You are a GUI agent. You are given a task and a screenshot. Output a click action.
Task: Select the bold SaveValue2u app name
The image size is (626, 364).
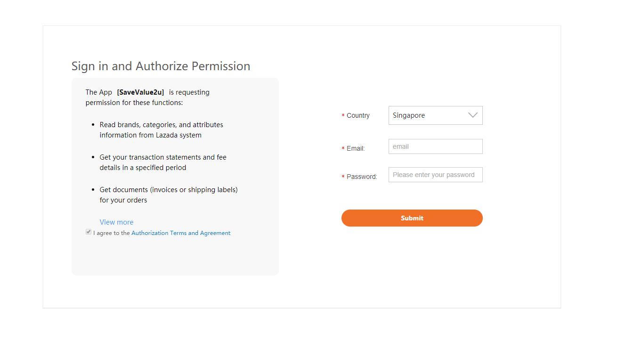click(x=140, y=92)
